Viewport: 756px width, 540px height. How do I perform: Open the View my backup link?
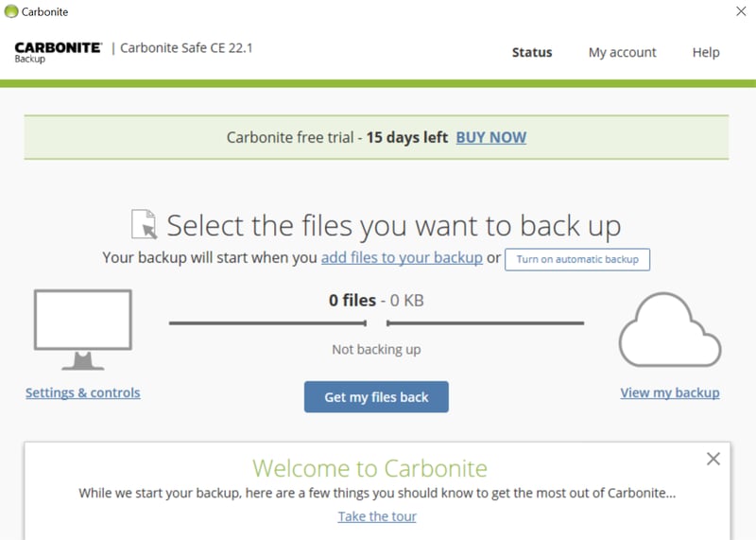[x=670, y=392]
